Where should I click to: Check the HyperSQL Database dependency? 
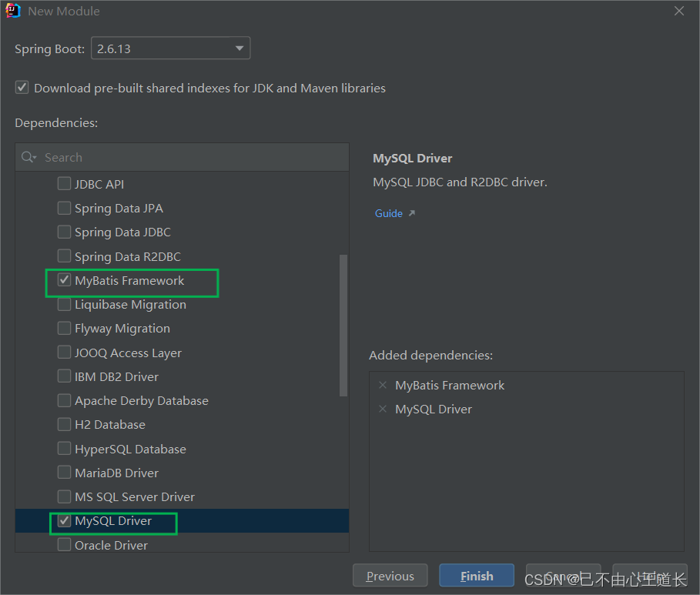click(64, 449)
